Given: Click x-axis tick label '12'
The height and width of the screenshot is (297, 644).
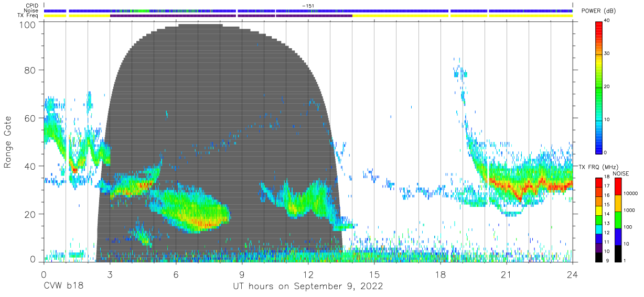Looking at the screenshot, I should (x=308, y=274).
